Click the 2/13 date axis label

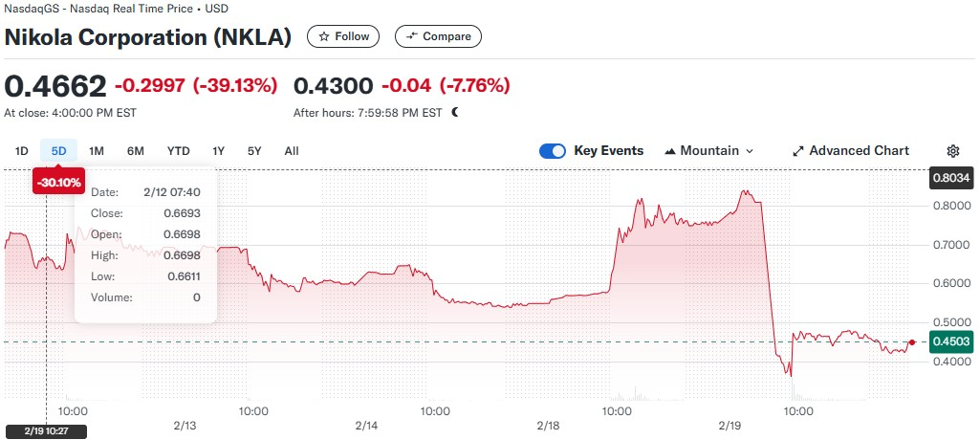(x=185, y=426)
